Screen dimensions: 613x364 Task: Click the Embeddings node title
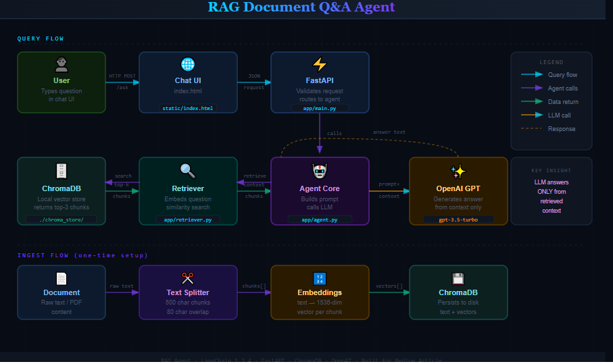[x=320, y=292]
